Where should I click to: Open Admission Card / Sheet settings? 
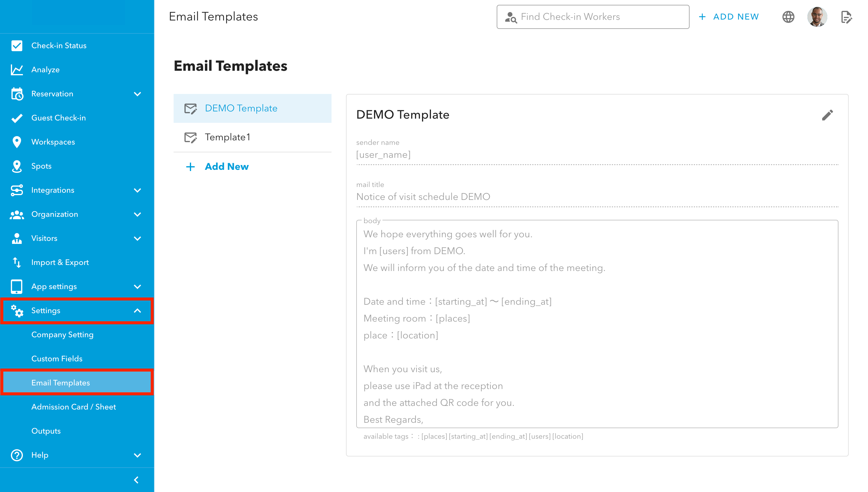pos(77,407)
